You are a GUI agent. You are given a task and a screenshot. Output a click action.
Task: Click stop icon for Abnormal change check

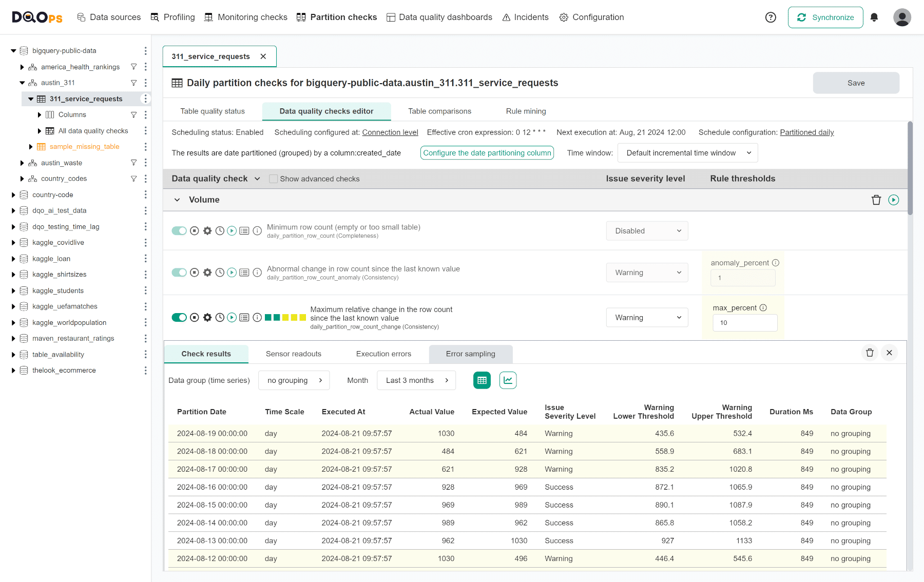tap(195, 273)
